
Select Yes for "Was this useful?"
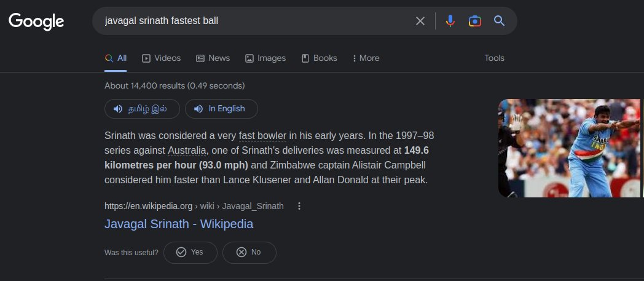[x=190, y=252]
